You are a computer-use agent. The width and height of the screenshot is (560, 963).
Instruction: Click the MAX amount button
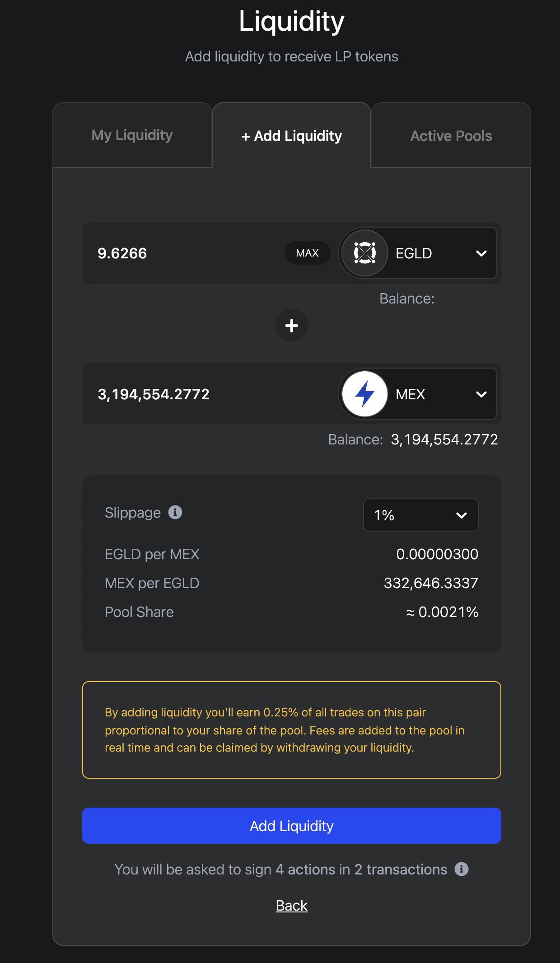(x=308, y=253)
